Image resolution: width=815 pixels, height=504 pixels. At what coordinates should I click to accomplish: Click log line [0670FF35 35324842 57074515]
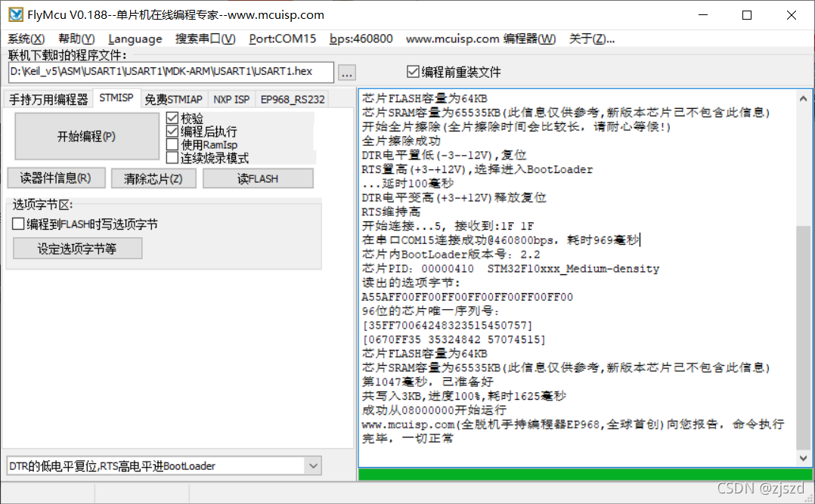tap(454, 340)
